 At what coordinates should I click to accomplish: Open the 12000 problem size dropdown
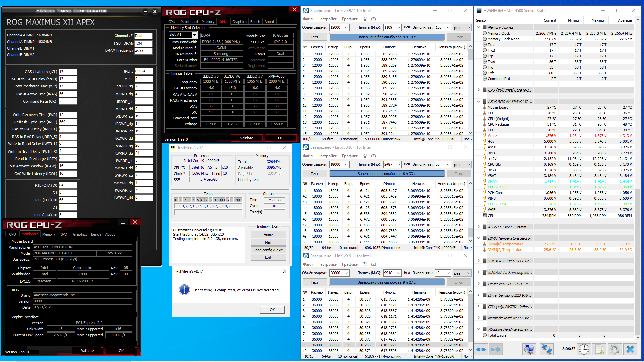click(x=346, y=27)
